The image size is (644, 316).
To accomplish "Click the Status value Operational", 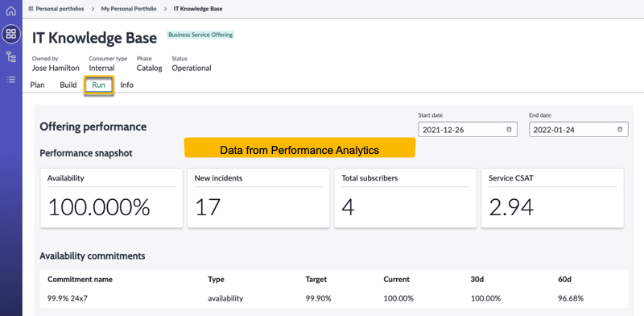I will (x=192, y=69).
